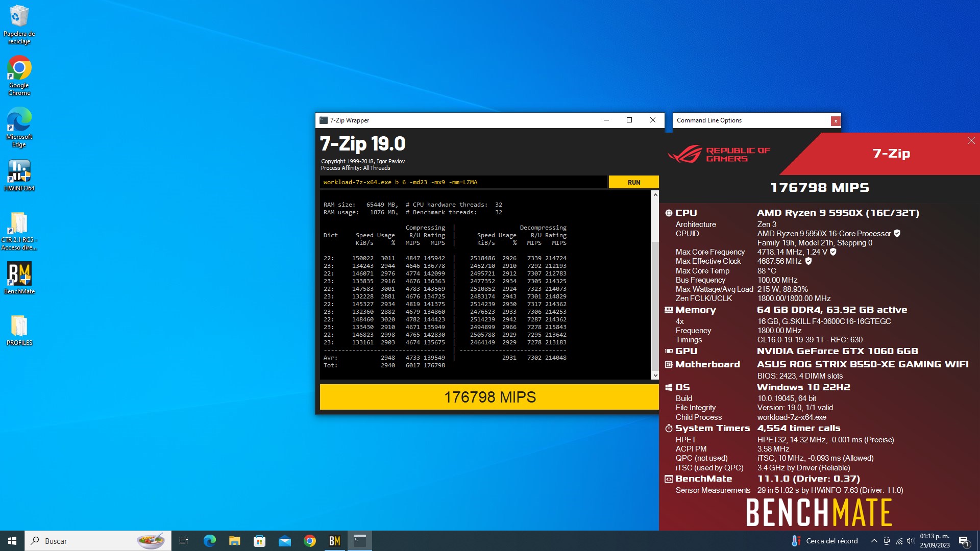Viewport: 980px width, 551px height.
Task: Click the Max Core Frequency value
Action: (x=792, y=252)
